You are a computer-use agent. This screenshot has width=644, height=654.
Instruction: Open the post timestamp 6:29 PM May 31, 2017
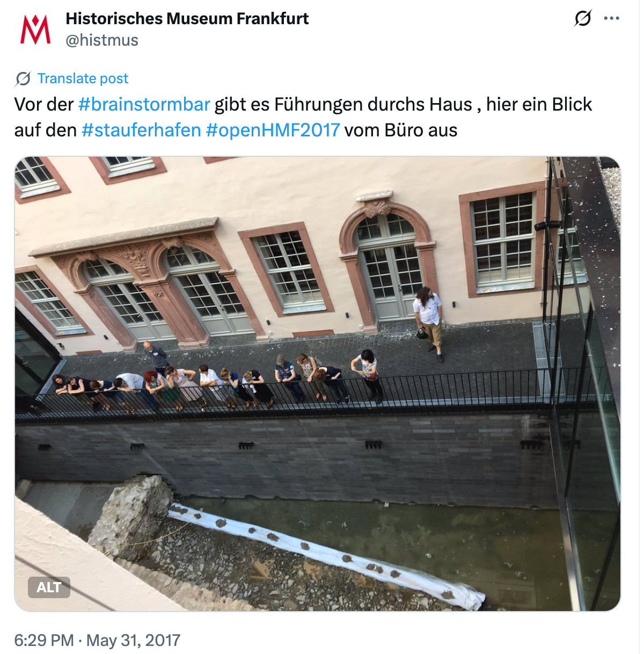click(97, 640)
